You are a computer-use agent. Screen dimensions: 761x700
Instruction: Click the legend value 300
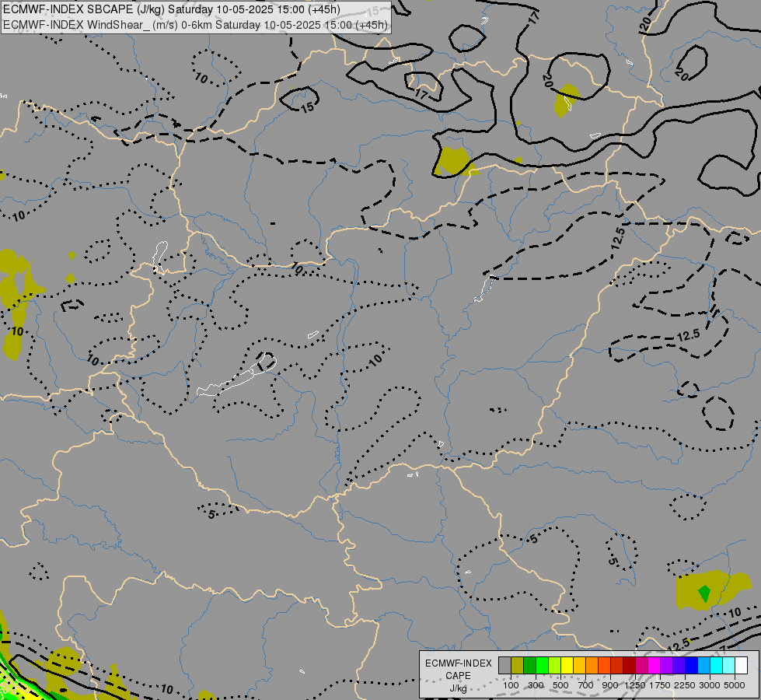536,685
